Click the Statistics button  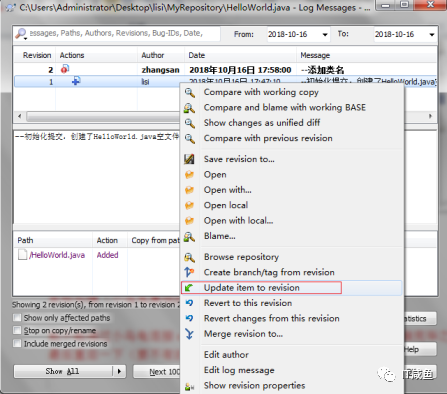420,319
